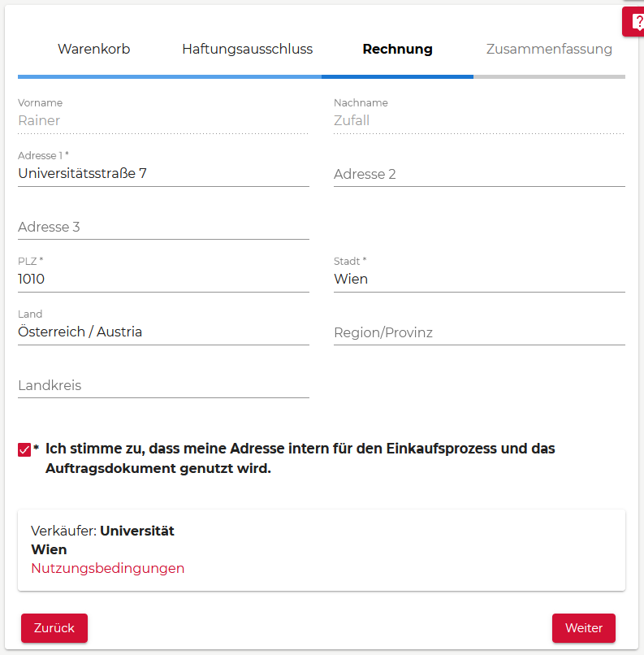The width and height of the screenshot is (644, 655).
Task: Focus the Adresse 2 field
Action: 479,174
